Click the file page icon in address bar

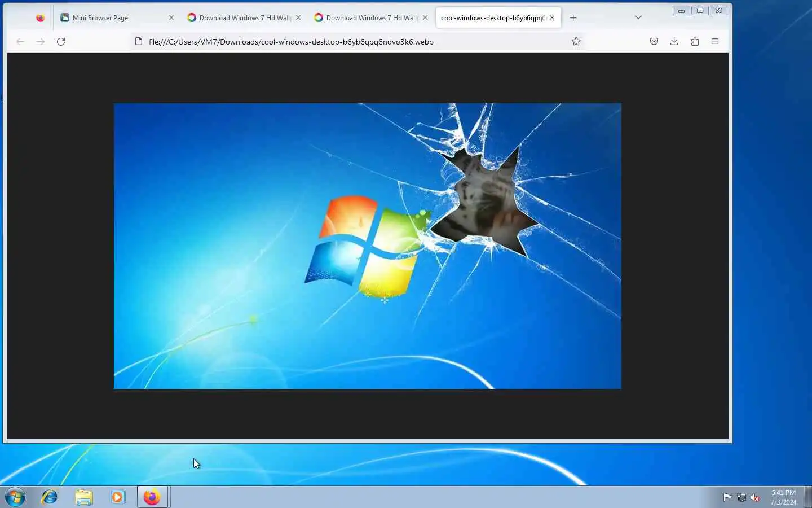point(139,41)
